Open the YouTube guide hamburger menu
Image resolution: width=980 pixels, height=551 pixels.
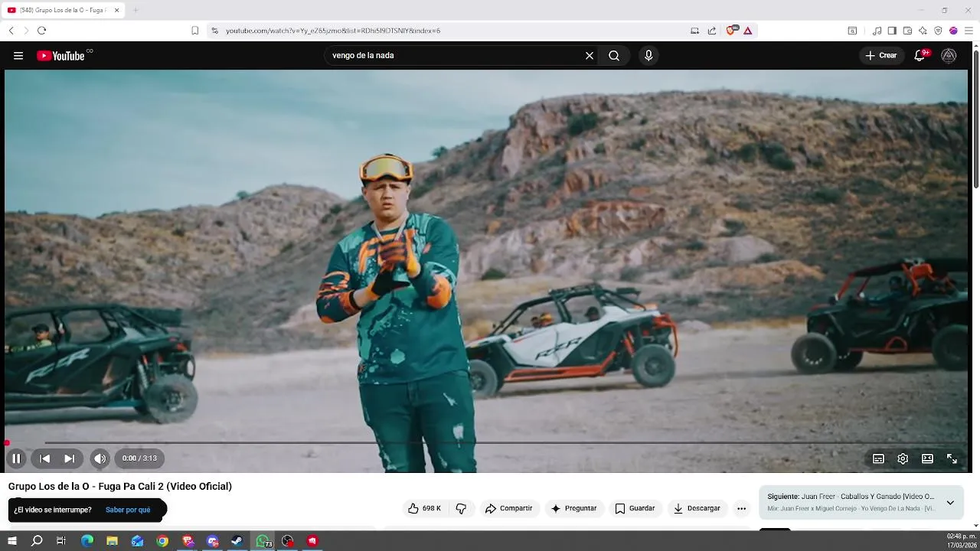point(18,56)
